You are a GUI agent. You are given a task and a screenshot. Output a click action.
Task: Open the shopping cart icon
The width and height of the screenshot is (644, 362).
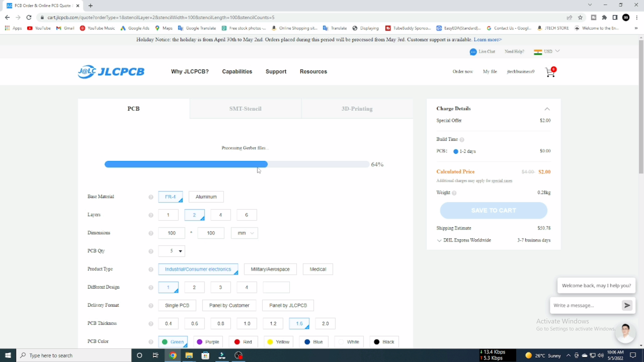pyautogui.click(x=550, y=72)
